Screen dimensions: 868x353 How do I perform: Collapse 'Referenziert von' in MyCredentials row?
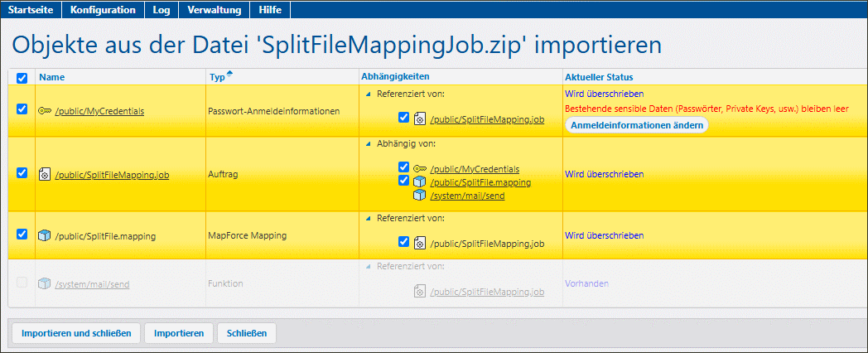tap(369, 94)
